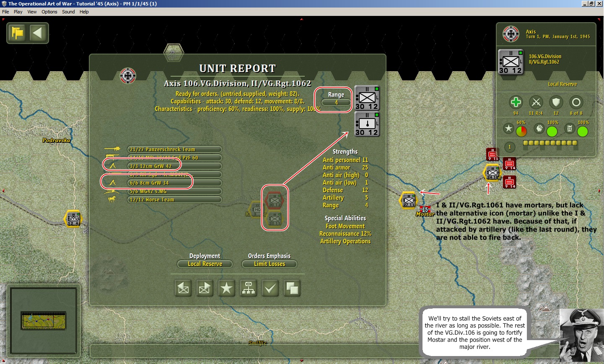
Task: Select the bottom red Soviet unit counter
Action: click(x=509, y=182)
